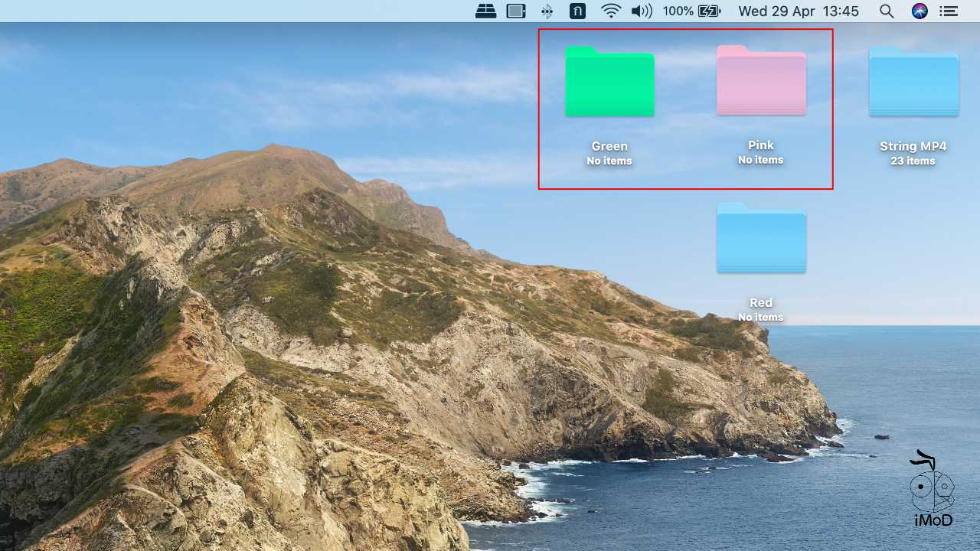Image resolution: width=980 pixels, height=551 pixels.
Task: Open the display mirroring screen icon
Action: tap(517, 11)
